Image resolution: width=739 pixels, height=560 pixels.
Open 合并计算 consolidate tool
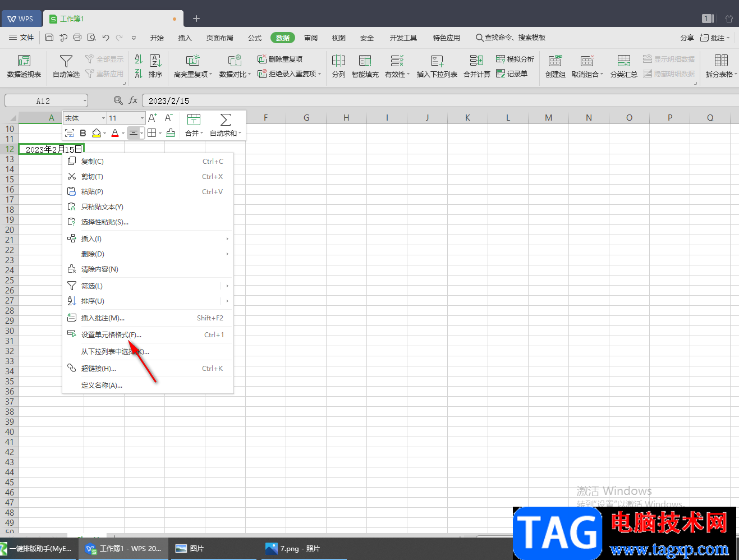click(477, 66)
